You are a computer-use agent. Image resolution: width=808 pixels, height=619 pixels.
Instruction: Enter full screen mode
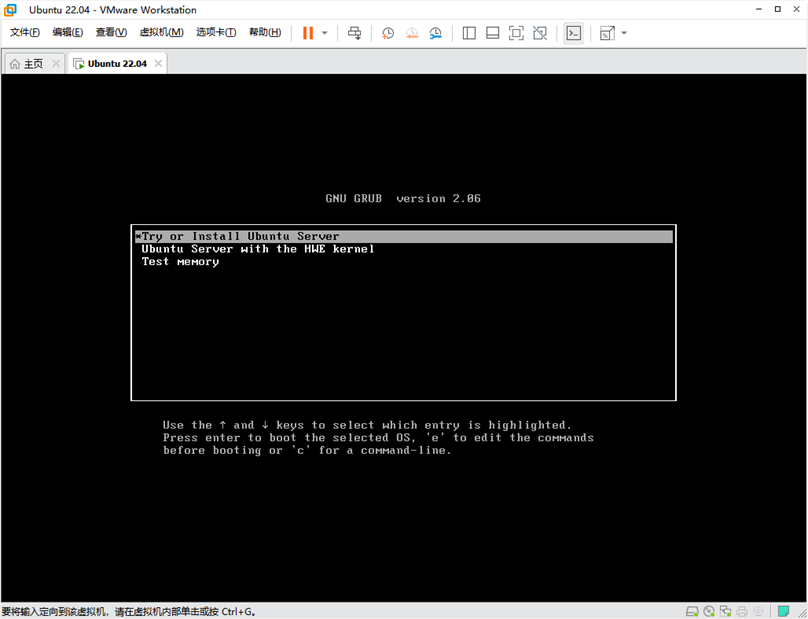[516, 33]
